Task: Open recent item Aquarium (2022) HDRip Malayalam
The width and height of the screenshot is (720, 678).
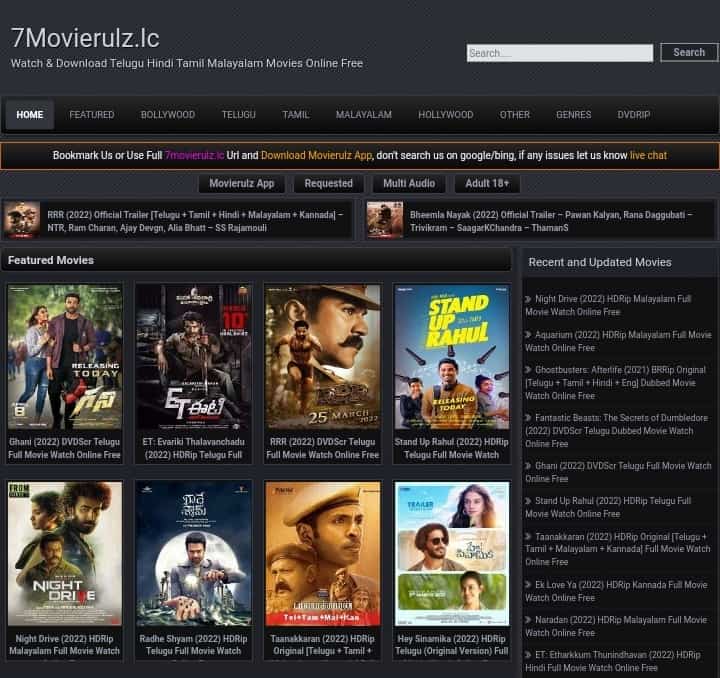Action: (618, 341)
